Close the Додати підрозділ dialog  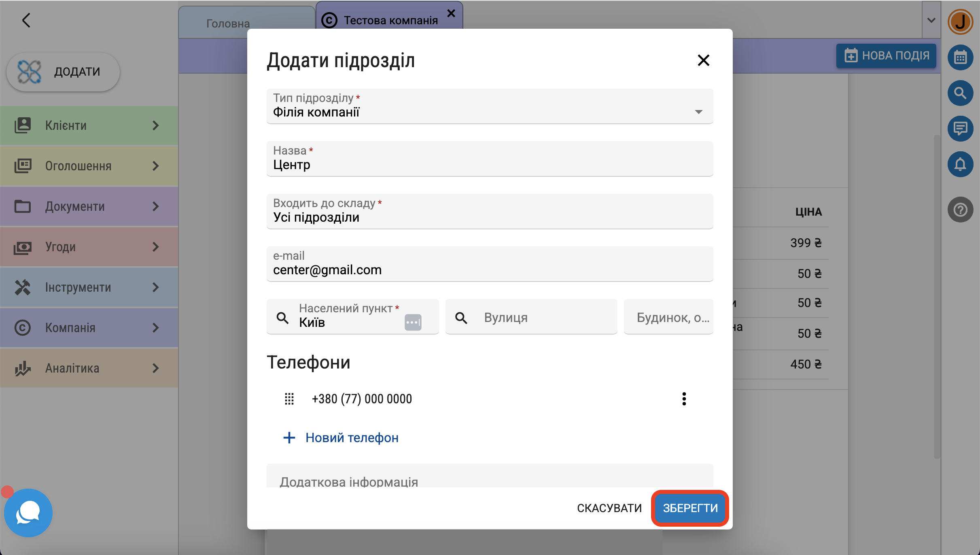pos(703,60)
